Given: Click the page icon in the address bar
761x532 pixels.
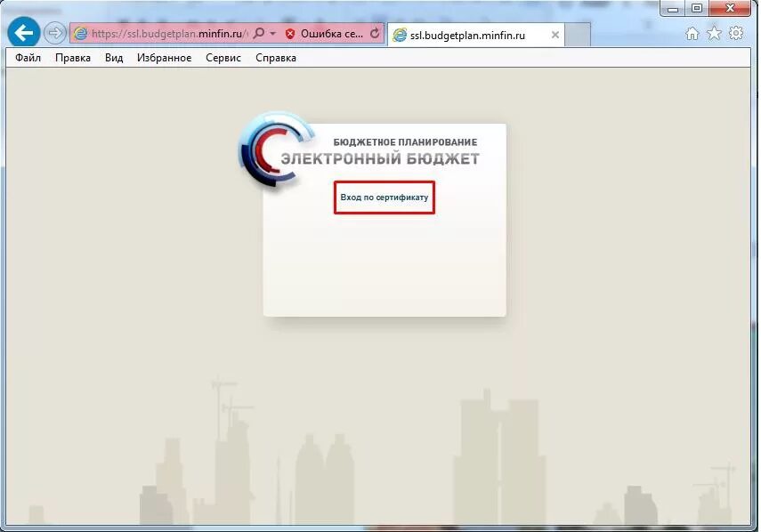Looking at the screenshot, I should [80, 34].
